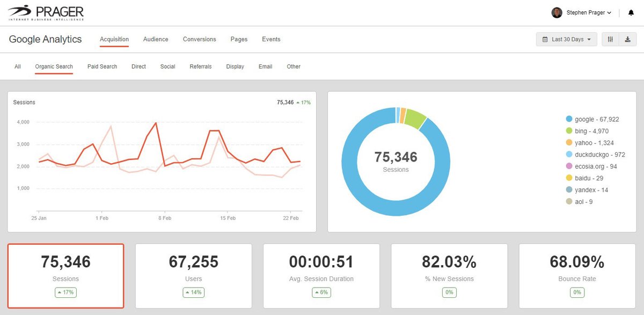Select the 75,346 Sessions metric card

tap(65, 276)
